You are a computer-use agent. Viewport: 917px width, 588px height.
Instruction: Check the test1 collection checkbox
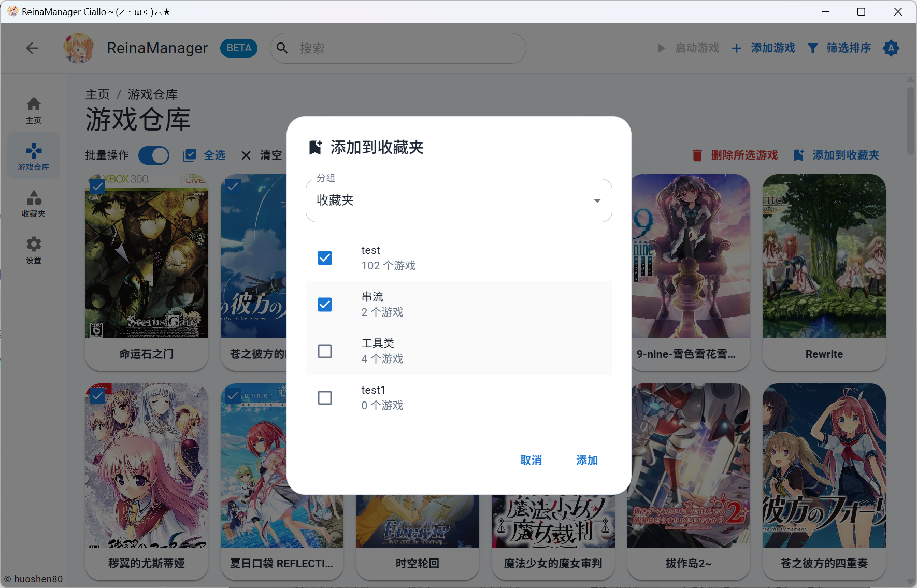click(325, 398)
